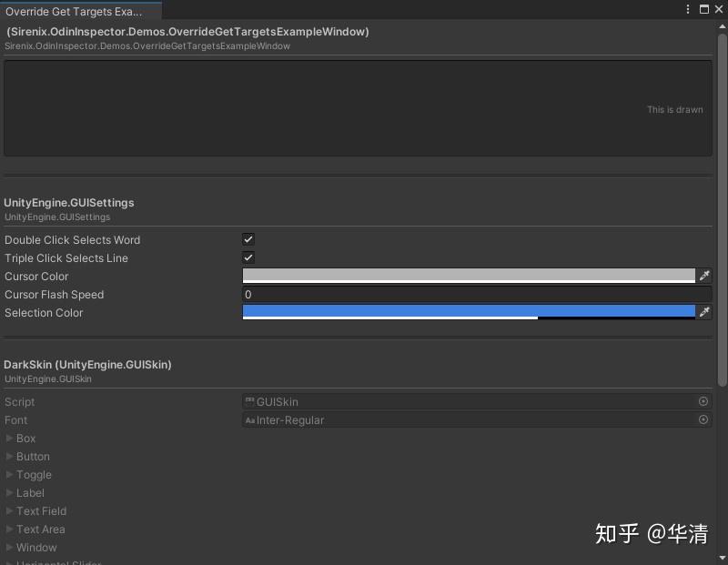Expand the Button foldout
Viewport: 728px width, 565px height.
pyautogui.click(x=9, y=456)
